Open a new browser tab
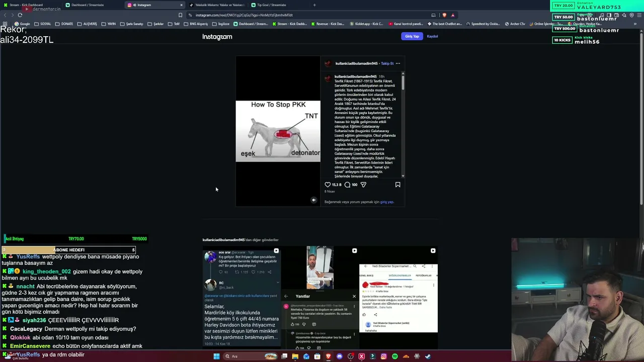Viewport: 644px width, 362px height. click(x=314, y=5)
